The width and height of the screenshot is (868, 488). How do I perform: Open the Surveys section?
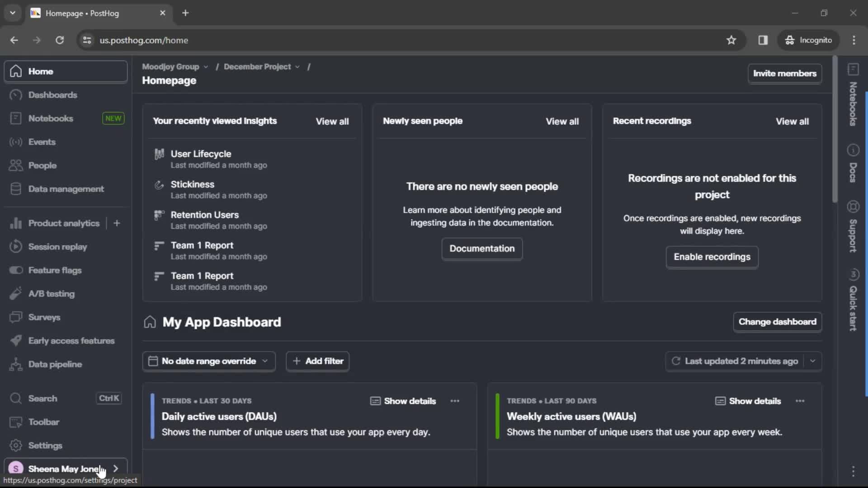click(x=66, y=317)
